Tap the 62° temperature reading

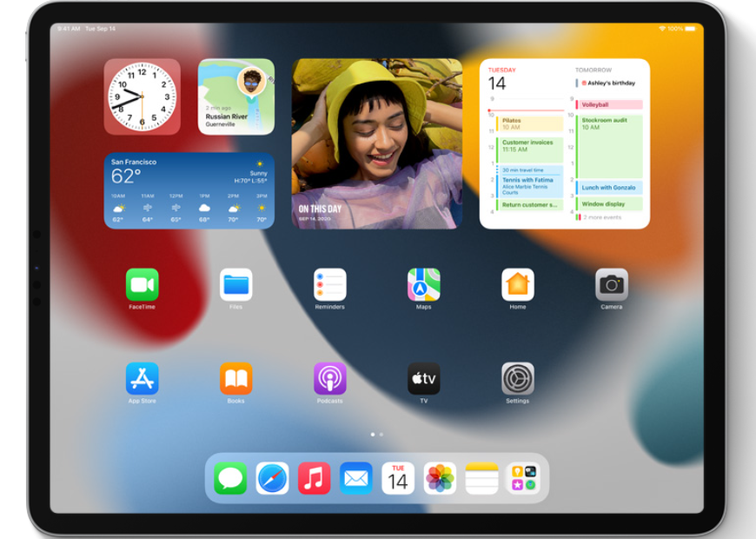coord(126,176)
